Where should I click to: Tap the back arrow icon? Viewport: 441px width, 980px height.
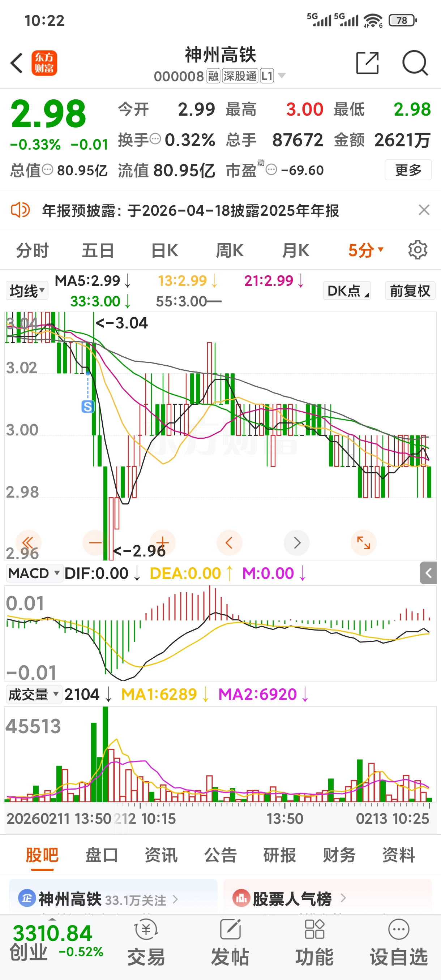click(17, 63)
